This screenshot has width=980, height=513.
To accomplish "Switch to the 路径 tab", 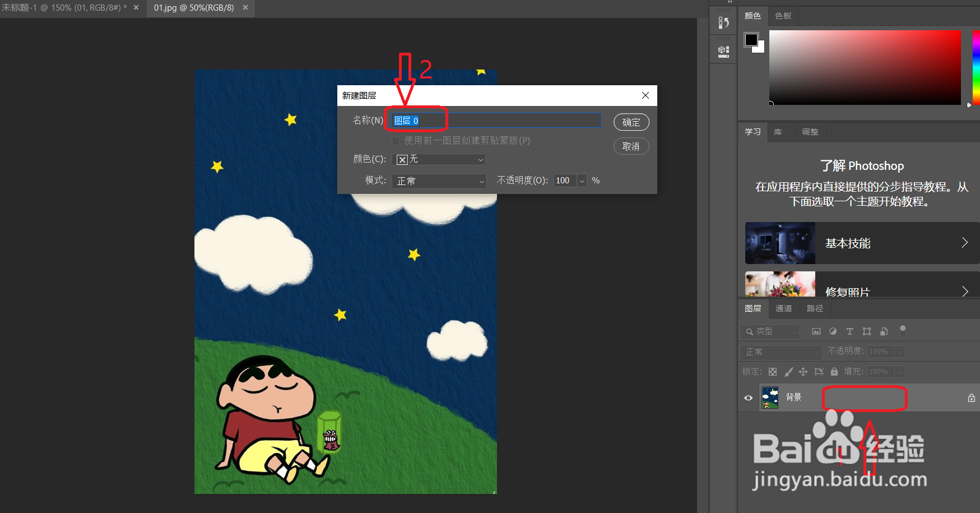I will tap(815, 308).
